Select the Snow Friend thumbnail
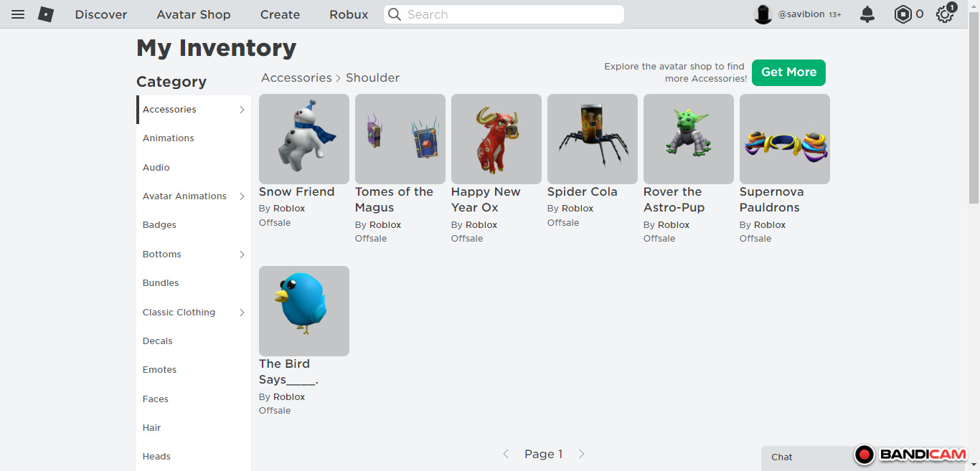This screenshot has height=471, width=980. pyautogui.click(x=304, y=139)
